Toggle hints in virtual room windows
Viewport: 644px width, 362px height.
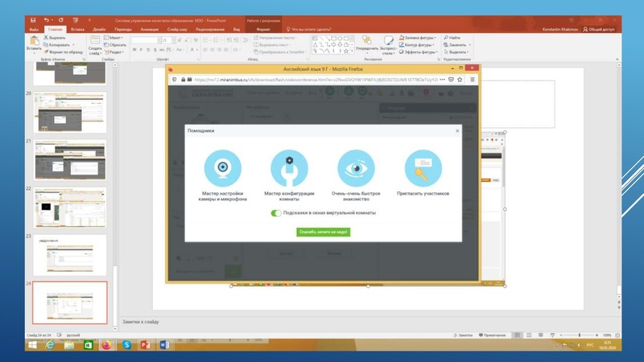[x=277, y=213]
